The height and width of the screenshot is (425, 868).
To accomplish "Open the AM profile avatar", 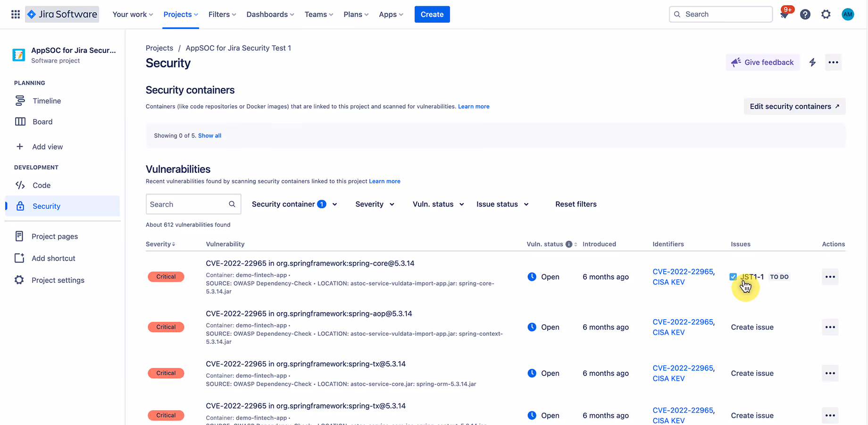I will (x=848, y=14).
